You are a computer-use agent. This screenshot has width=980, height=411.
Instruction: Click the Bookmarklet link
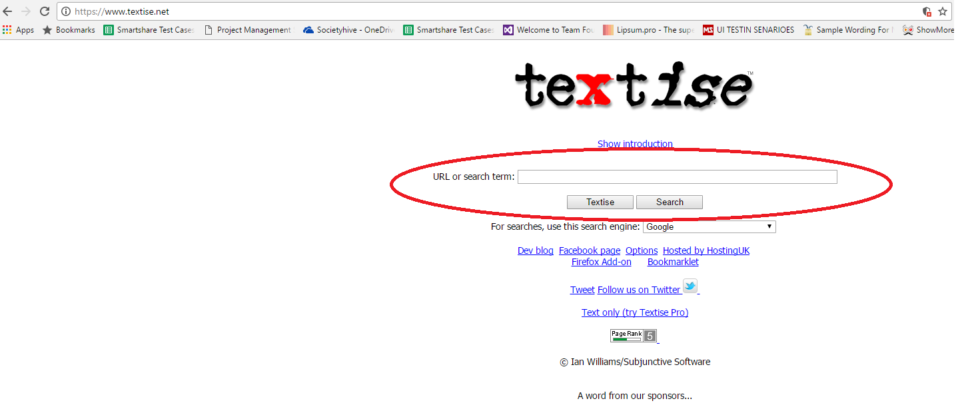point(673,262)
